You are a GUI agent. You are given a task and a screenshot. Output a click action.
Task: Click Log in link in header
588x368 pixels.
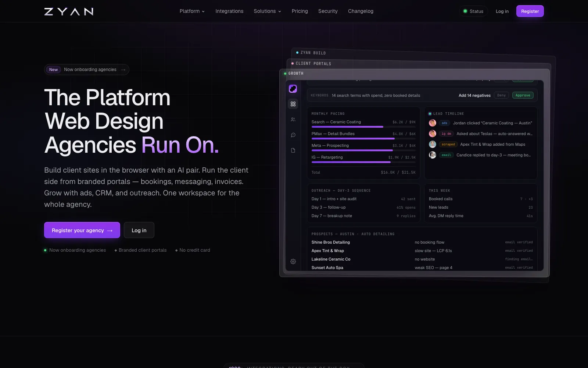(502, 11)
